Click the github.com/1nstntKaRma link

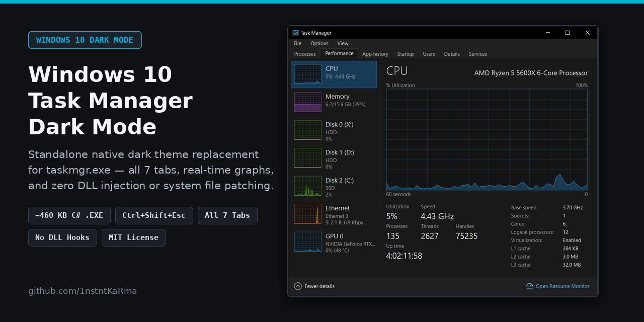coord(83,291)
